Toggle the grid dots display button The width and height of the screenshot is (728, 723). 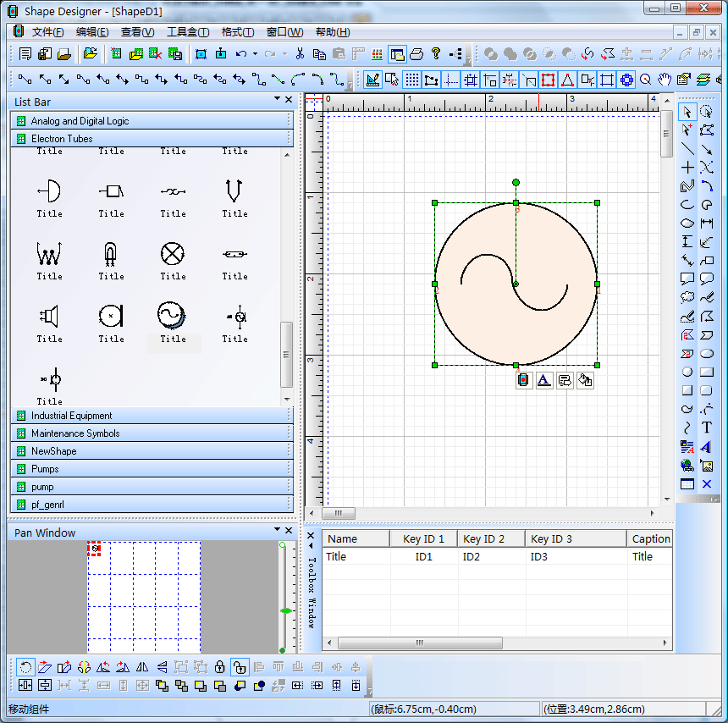411,80
